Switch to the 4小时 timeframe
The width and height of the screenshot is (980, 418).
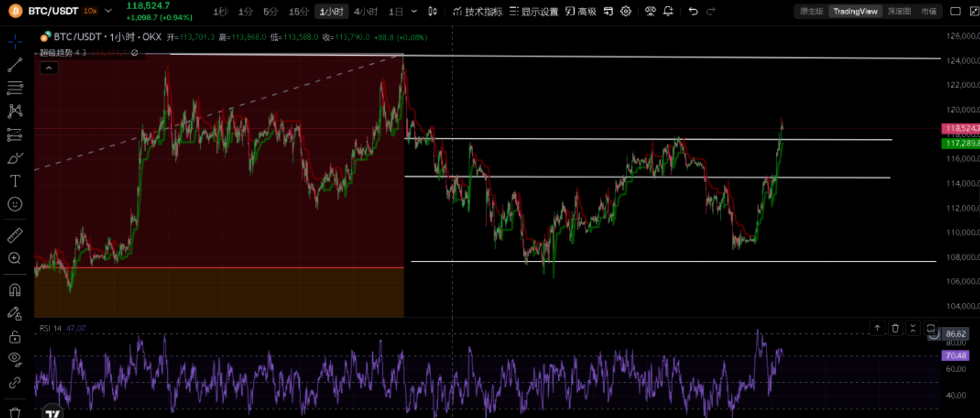(x=365, y=12)
